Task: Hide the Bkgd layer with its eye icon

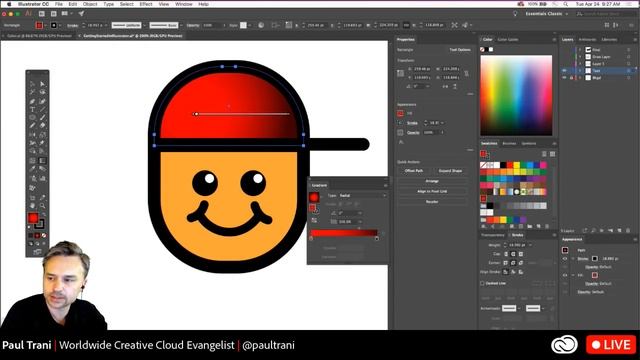Action: tap(564, 78)
